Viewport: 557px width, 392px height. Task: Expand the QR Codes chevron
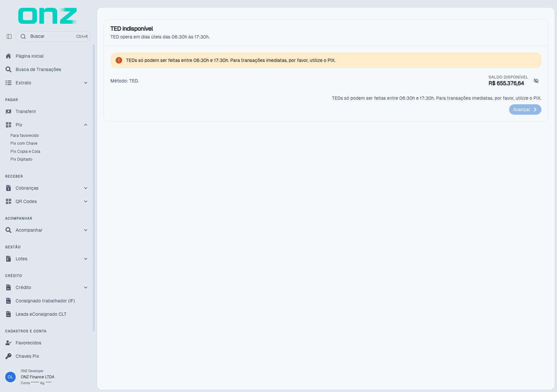coord(86,201)
